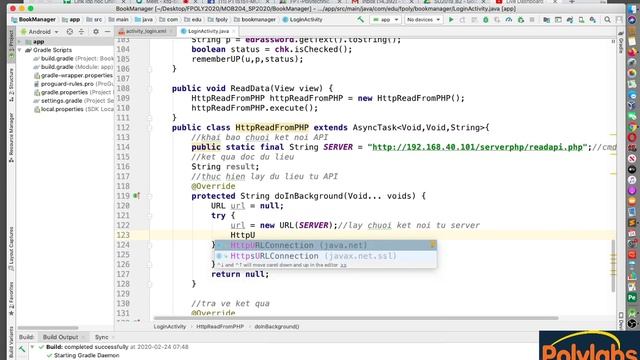Image resolution: width=640 pixels, height=360 pixels.
Task: Open the readapi.php server URL link
Action: [477, 147]
